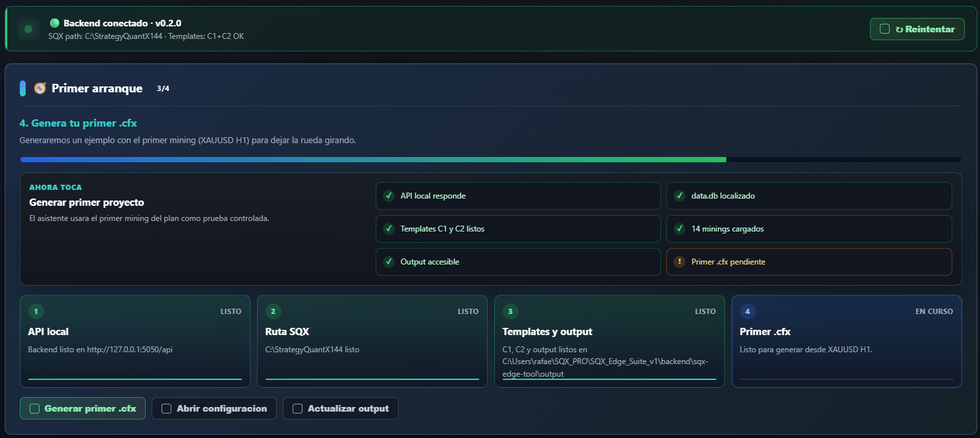Click the LISTO label on API local card
This screenshot has height=438, width=980.
click(231, 311)
